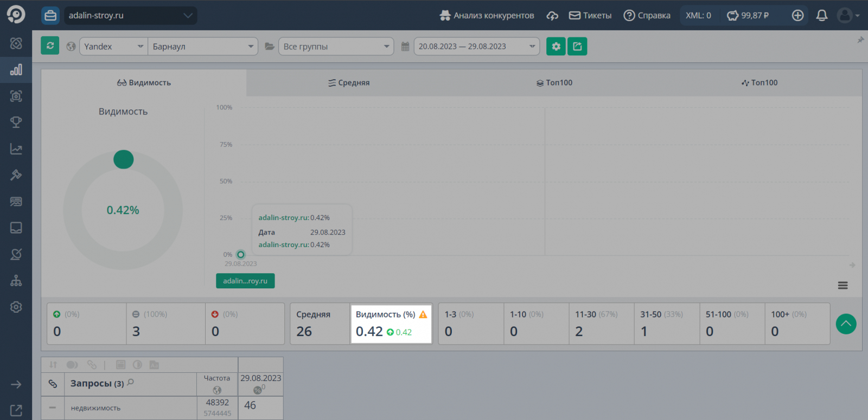Click the 51-100 positions summary card
This screenshot has width=868, height=420.
[x=732, y=324]
